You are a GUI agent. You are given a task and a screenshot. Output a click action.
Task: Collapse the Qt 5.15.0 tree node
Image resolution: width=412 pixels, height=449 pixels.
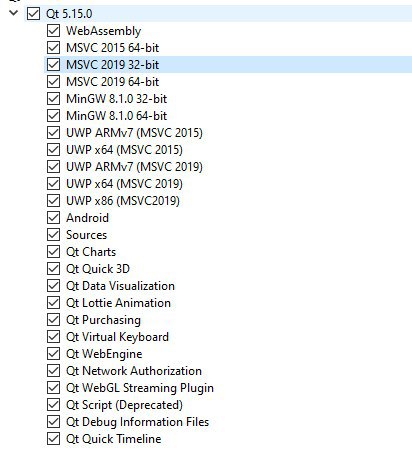tap(14, 13)
